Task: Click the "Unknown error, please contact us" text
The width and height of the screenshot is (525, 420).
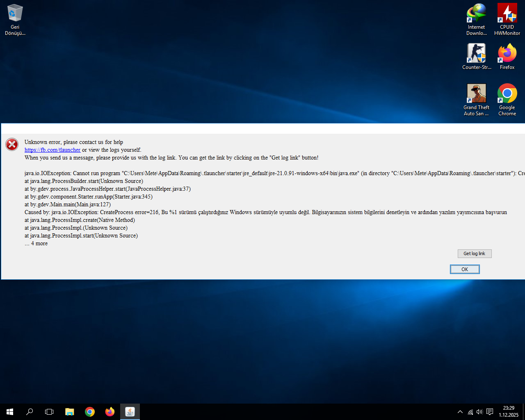Action: tap(74, 142)
